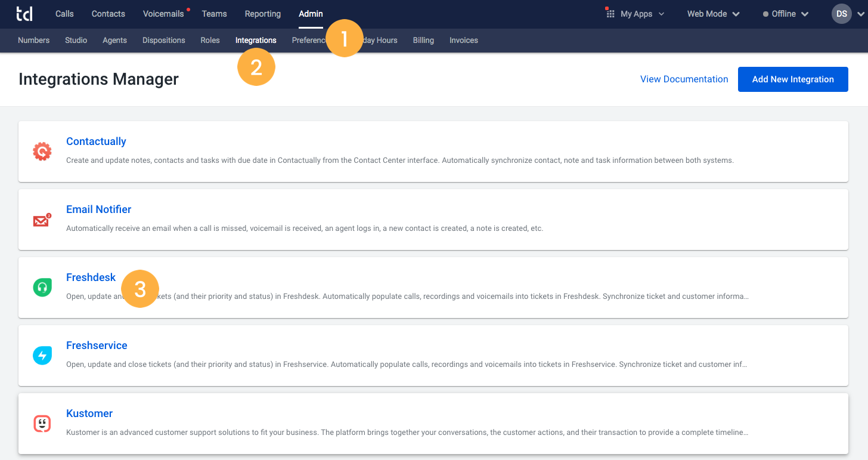Viewport: 868px width, 460px height.
Task: Click the Freshdesk headset icon
Action: (42, 288)
